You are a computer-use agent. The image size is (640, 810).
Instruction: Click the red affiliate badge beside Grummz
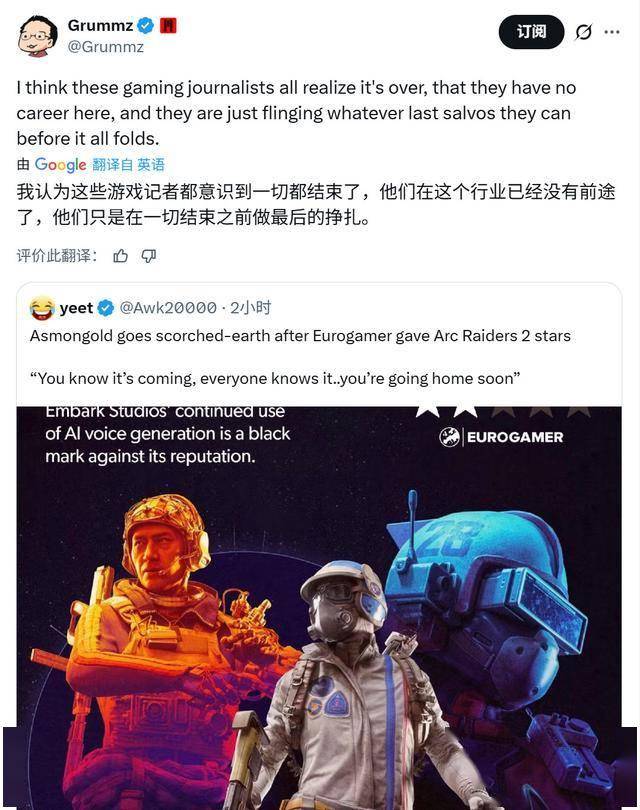[168, 25]
